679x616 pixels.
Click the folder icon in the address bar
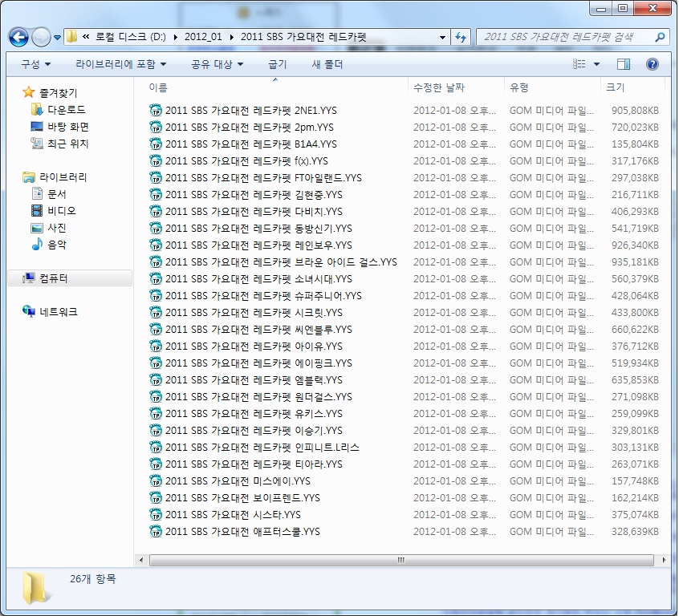[72, 37]
